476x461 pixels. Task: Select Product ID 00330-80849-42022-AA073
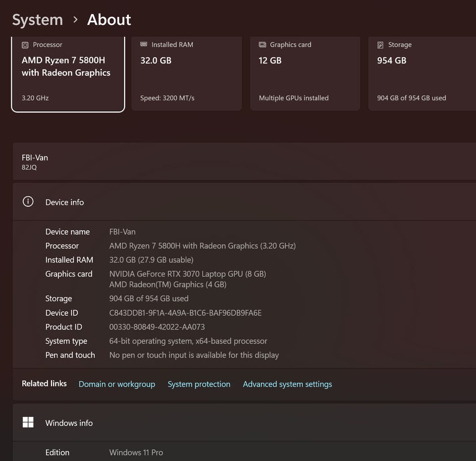tap(157, 327)
